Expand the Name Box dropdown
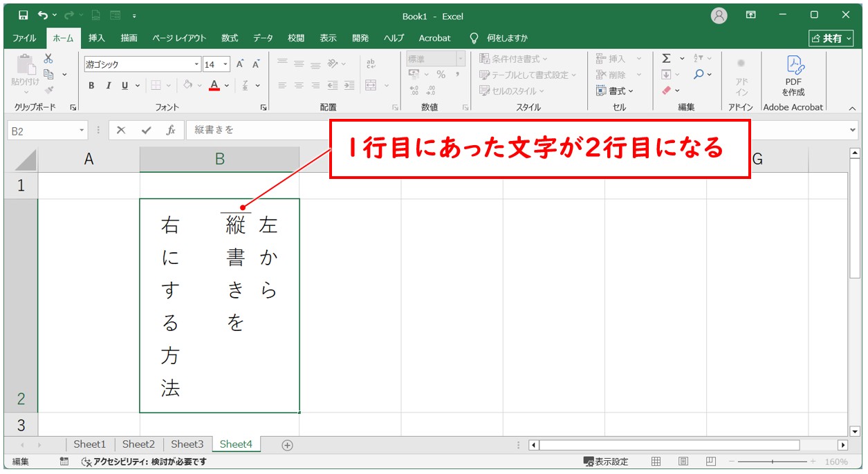868x474 pixels. pos(82,130)
